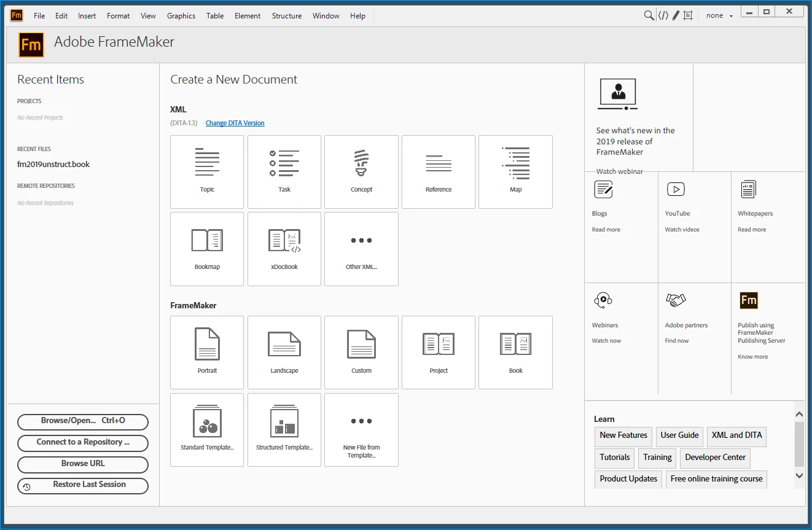Choose New File from Template

pos(361,430)
